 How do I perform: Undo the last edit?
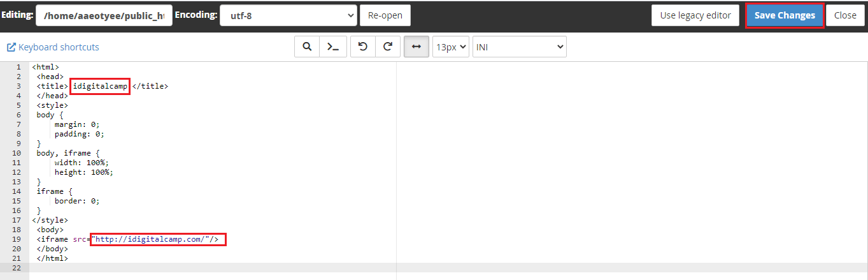click(363, 47)
